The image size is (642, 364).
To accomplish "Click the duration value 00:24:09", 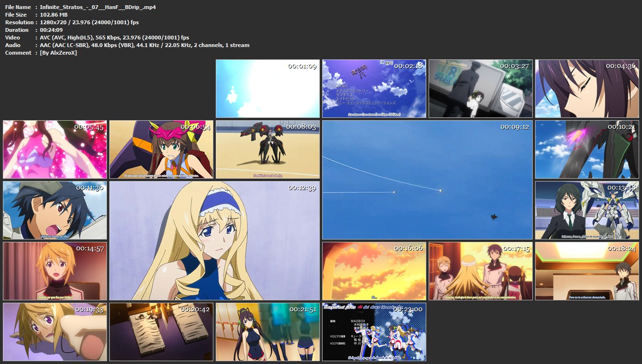I will pos(51,30).
